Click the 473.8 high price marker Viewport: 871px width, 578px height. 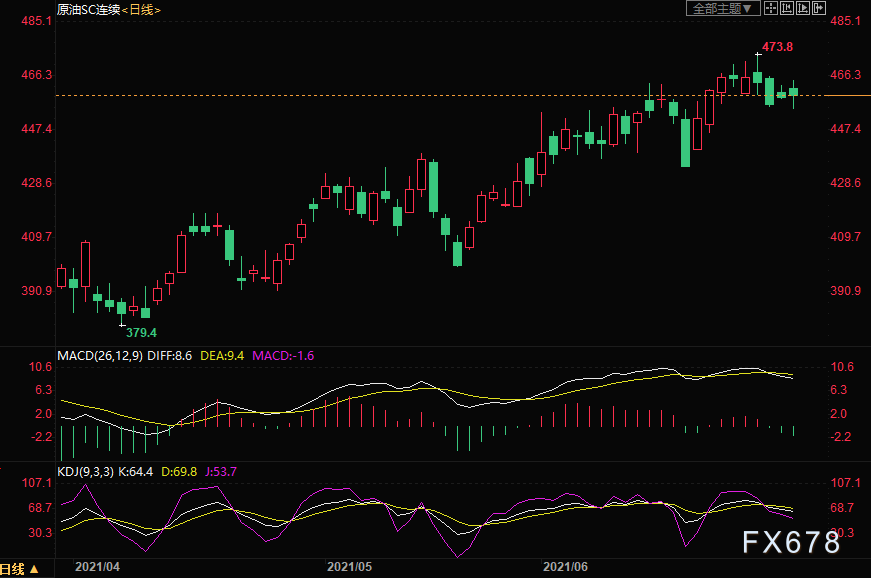tap(776, 47)
